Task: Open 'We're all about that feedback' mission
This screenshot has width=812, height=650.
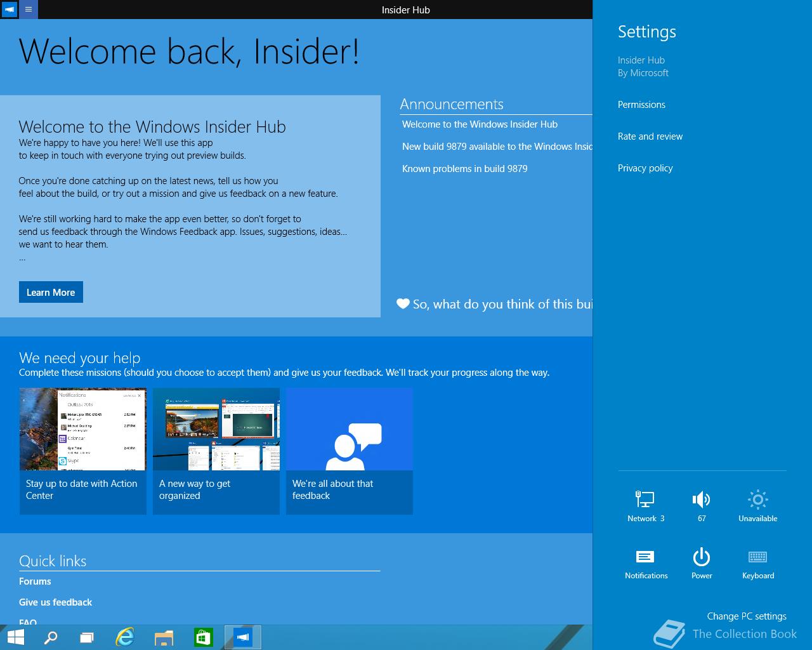Action: coord(350,451)
